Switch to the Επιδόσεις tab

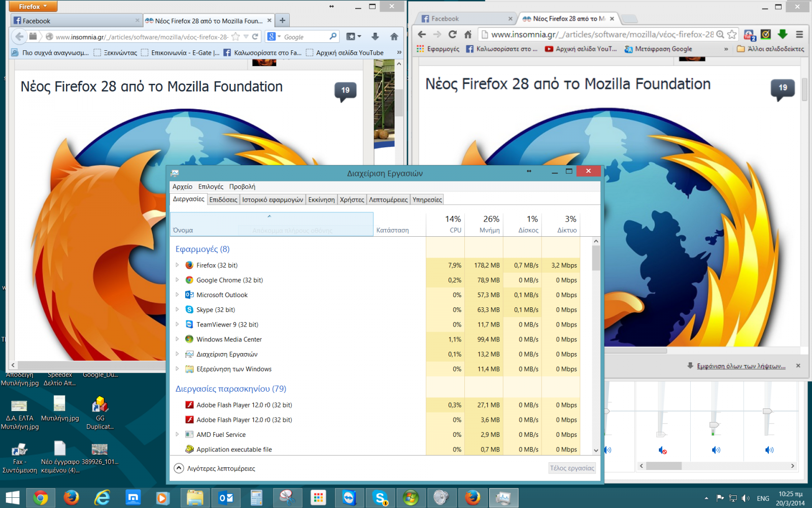coord(223,200)
